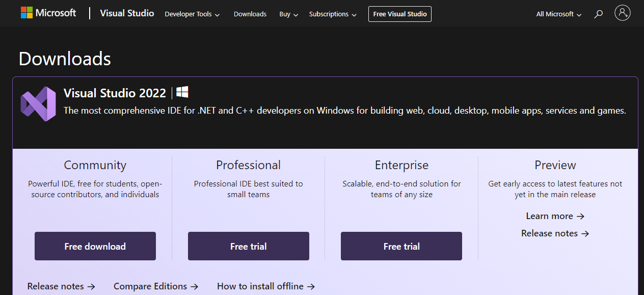Viewport: 644px width, 295px height.
Task: Open the search magnifier icon
Action: click(599, 14)
